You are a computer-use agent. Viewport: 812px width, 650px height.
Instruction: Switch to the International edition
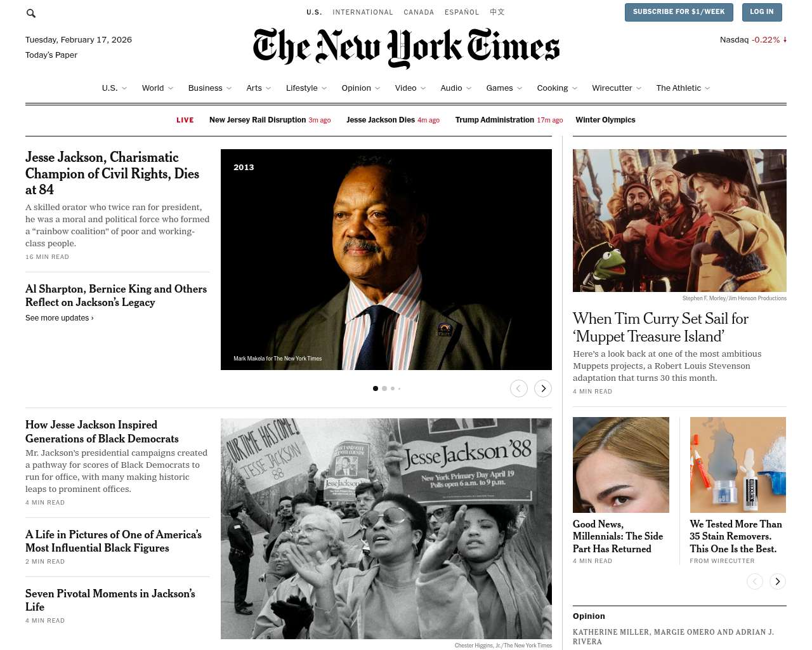pyautogui.click(x=363, y=12)
